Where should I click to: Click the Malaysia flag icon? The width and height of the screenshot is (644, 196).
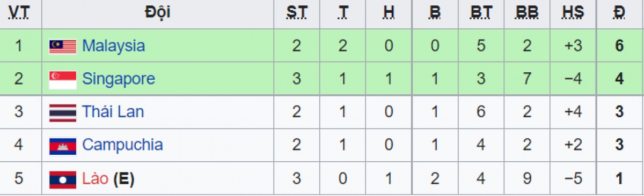[x=63, y=47]
